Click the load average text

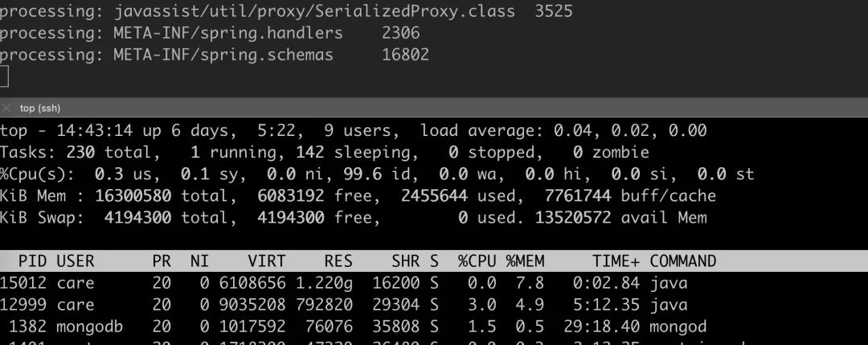click(563, 131)
